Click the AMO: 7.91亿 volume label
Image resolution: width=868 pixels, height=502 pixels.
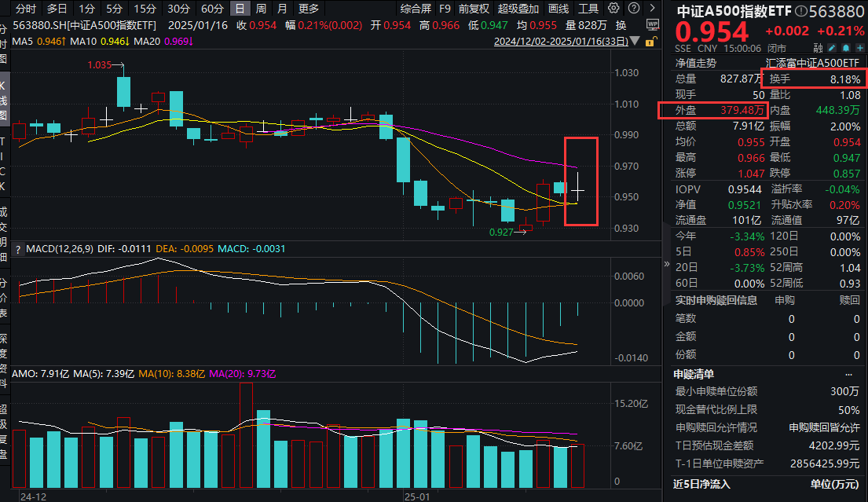point(40,374)
